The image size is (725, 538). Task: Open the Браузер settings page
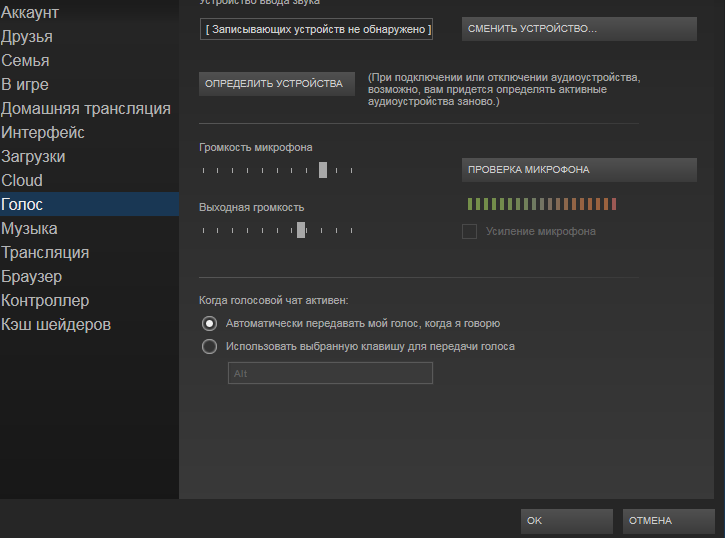[x=32, y=277]
